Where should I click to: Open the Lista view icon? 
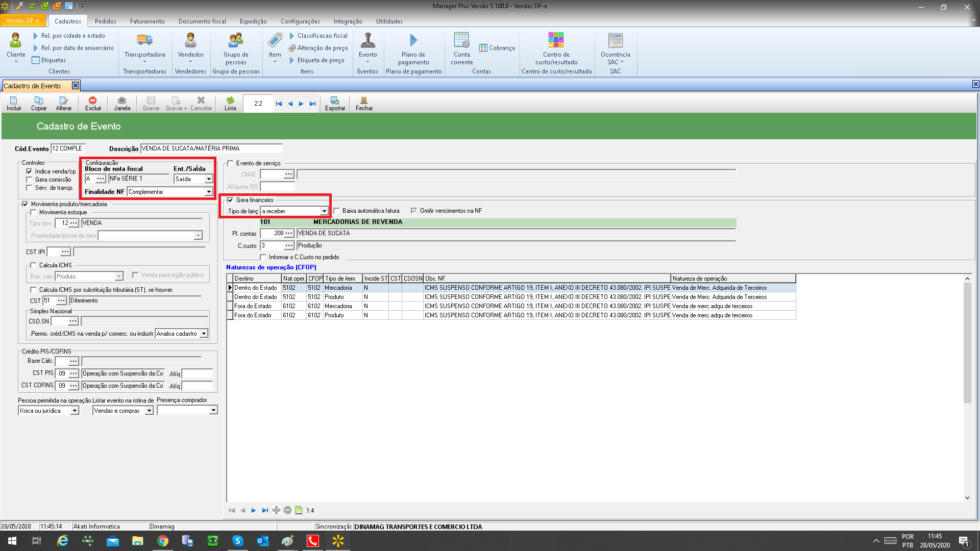[x=230, y=103]
